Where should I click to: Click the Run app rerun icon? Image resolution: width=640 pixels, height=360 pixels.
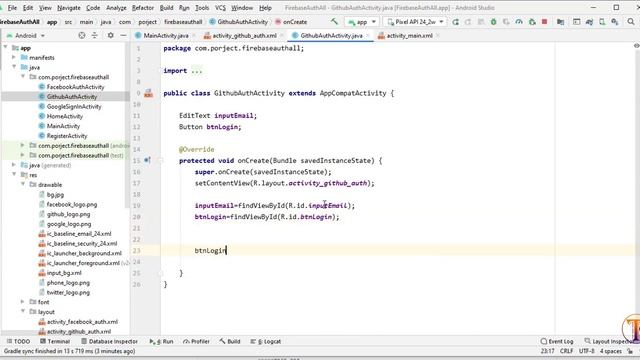(456, 22)
